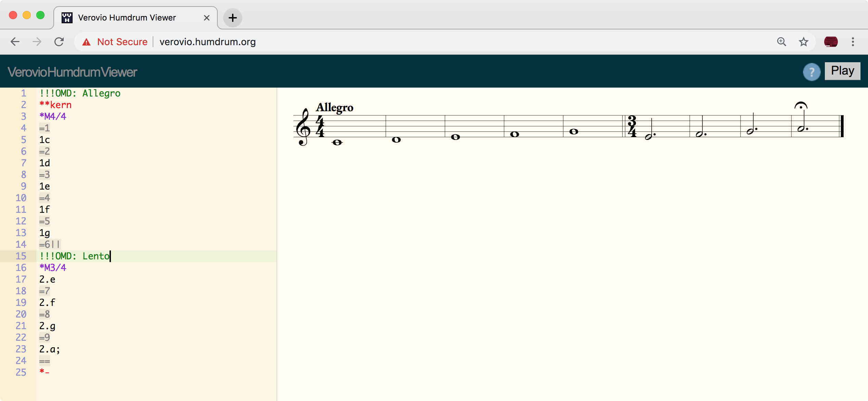The height and width of the screenshot is (401, 868).
Task: Click the VerovioHumdrumViewer title text
Action: (x=72, y=72)
